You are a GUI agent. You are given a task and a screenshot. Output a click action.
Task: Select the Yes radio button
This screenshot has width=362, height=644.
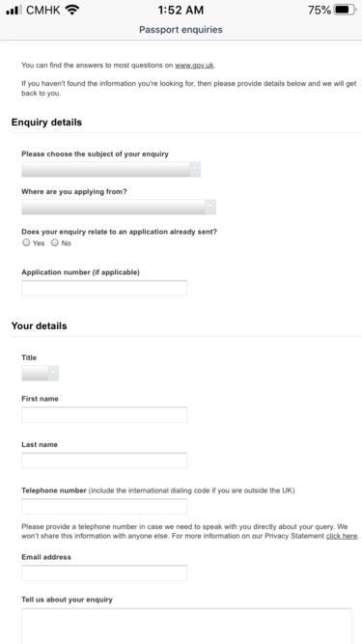(x=26, y=242)
